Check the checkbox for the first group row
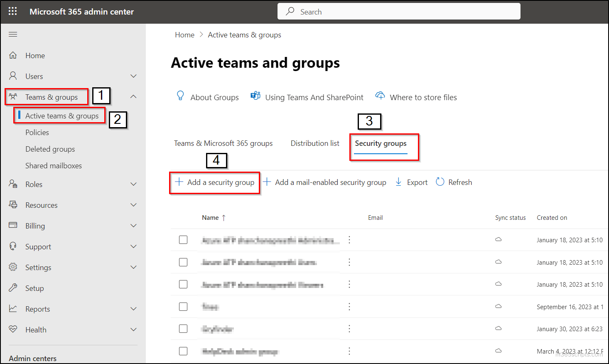Screen dimensions: 609x364 pos(183,240)
